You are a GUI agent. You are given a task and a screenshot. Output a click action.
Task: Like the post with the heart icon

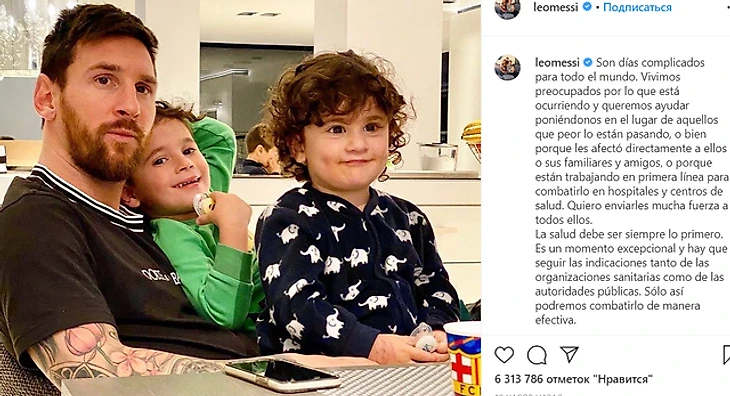(504, 355)
